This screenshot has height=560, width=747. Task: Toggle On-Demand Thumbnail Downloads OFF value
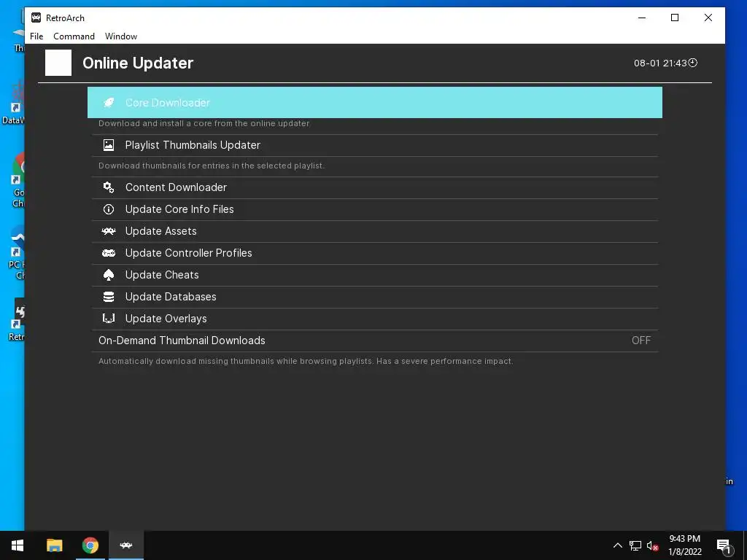[640, 341]
